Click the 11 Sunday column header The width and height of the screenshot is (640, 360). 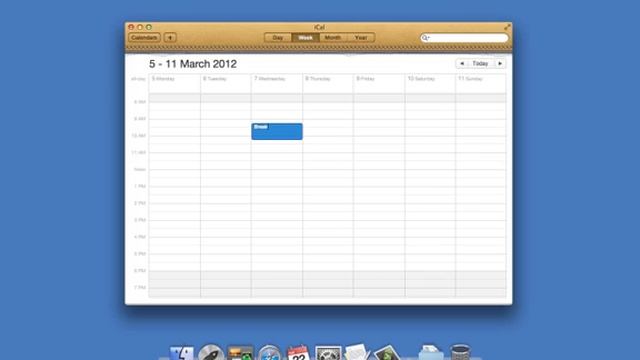click(x=470, y=78)
